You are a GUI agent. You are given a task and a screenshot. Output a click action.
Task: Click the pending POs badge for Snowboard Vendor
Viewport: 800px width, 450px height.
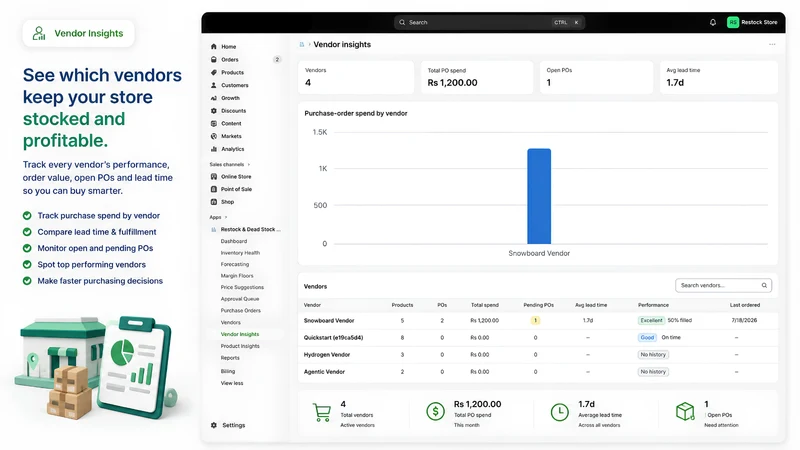[535, 320]
